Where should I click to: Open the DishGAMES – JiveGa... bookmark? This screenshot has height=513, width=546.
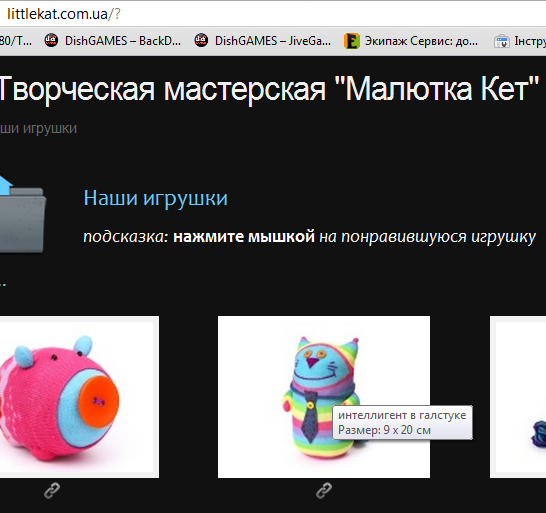(263, 41)
